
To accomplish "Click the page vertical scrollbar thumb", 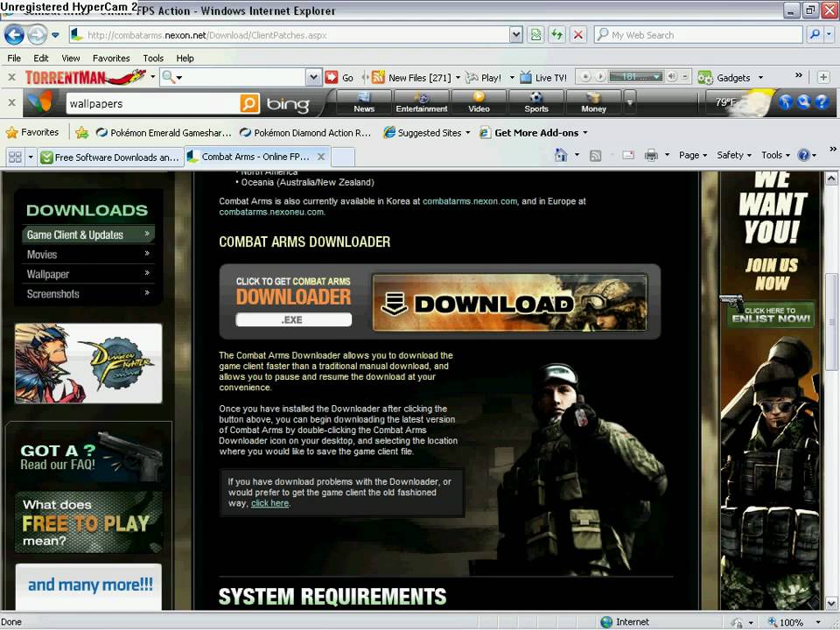I will pyautogui.click(x=831, y=321).
